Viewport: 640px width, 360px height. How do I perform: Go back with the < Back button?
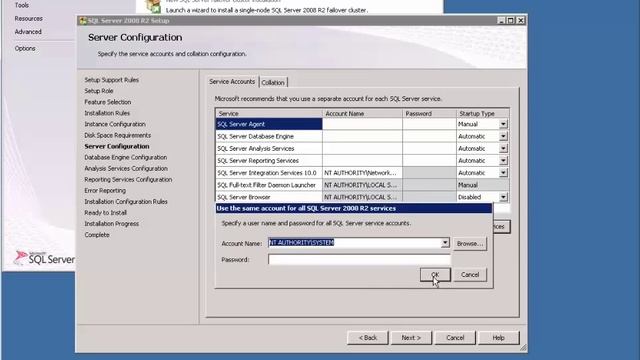(x=368, y=338)
